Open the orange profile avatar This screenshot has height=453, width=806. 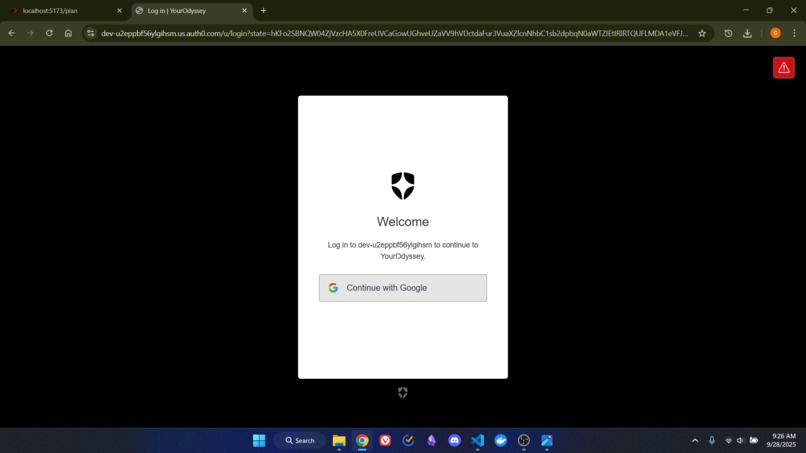click(x=775, y=33)
